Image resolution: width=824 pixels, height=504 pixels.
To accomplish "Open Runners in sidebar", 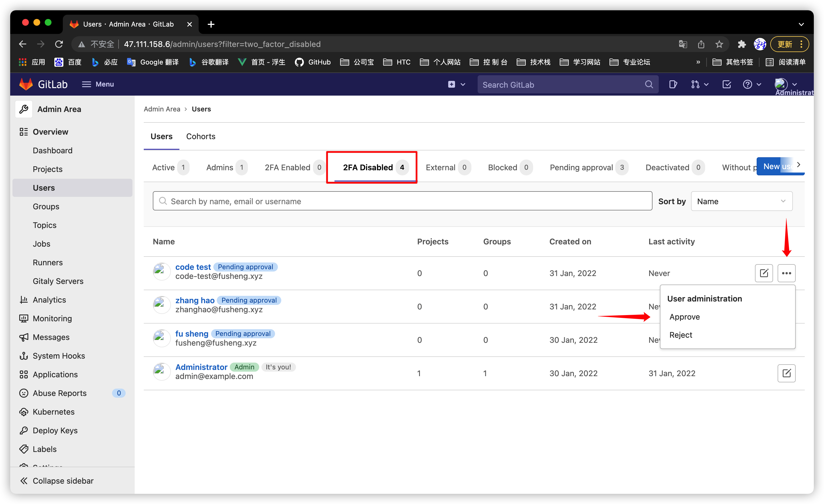I will [x=48, y=263].
